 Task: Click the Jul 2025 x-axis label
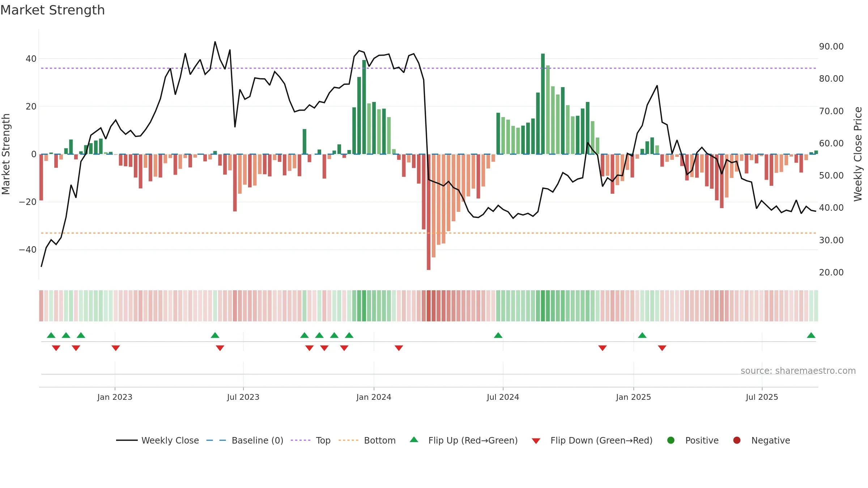[x=762, y=397]
